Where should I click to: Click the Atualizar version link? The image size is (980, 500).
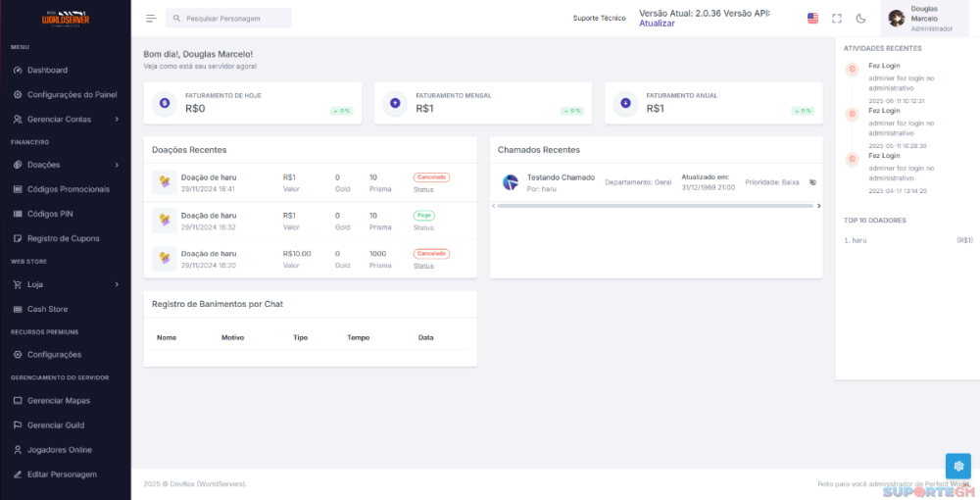[x=657, y=24]
